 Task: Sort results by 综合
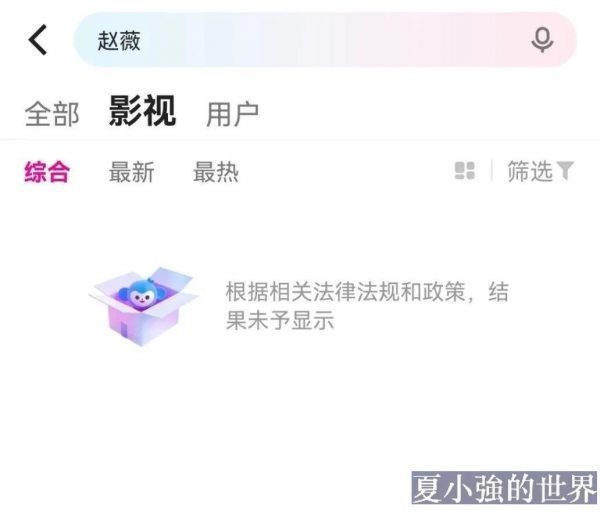click(47, 172)
